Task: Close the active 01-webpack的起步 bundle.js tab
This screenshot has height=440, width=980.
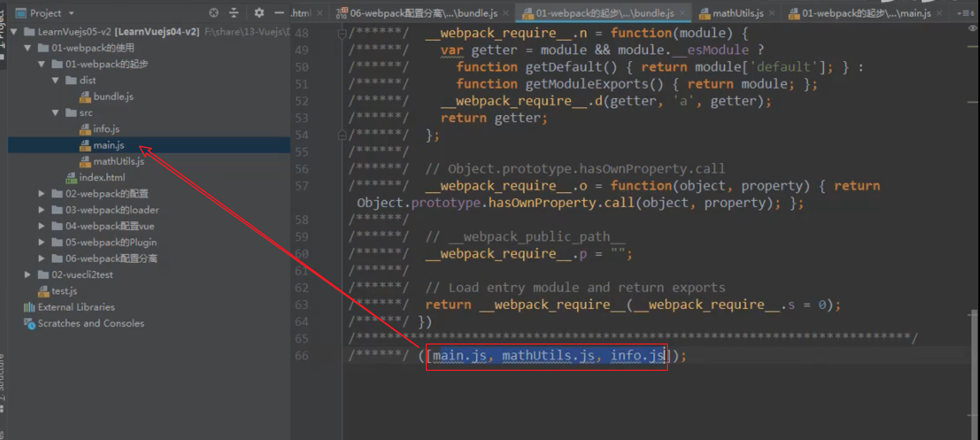Action: pos(682,13)
